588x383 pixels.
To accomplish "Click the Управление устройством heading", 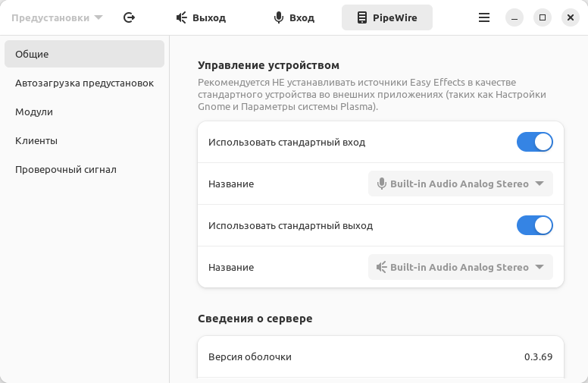I will [268, 65].
